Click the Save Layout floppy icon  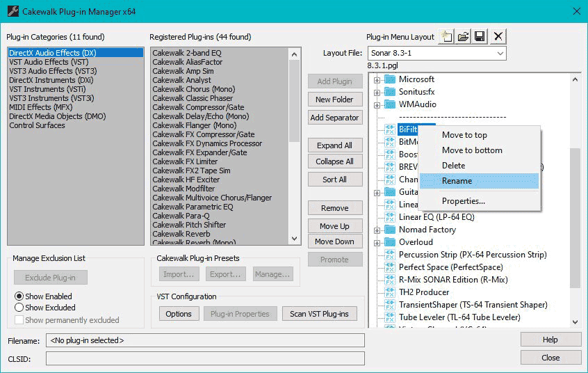point(480,37)
